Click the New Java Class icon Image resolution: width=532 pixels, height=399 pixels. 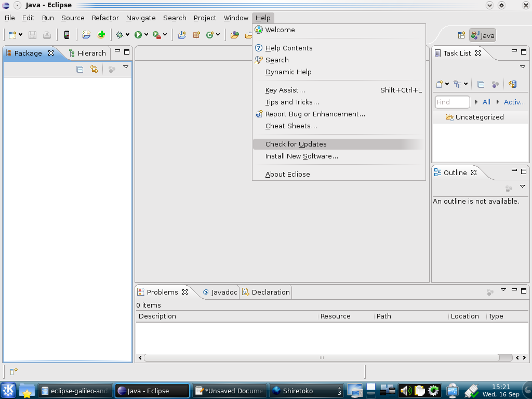[210, 35]
